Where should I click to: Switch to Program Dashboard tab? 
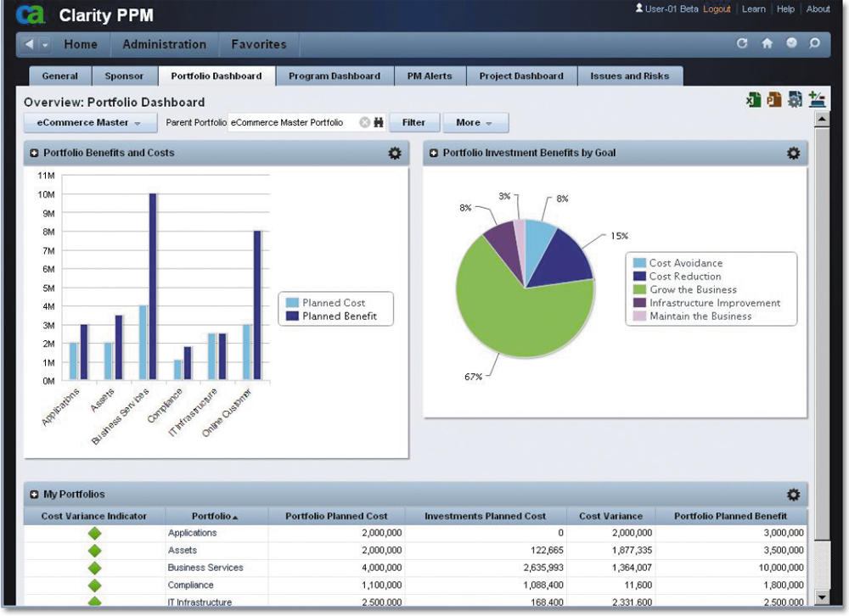[334, 76]
